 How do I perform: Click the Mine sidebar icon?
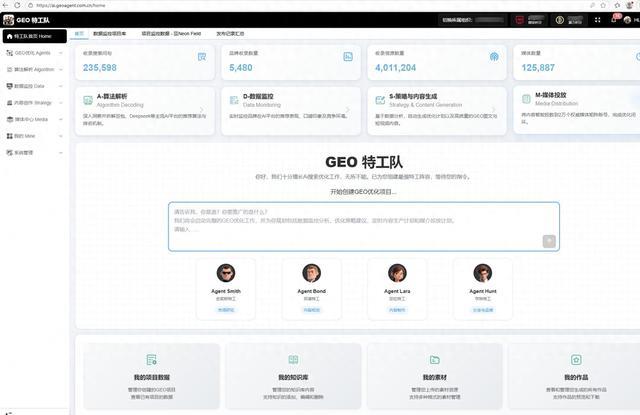(9, 136)
